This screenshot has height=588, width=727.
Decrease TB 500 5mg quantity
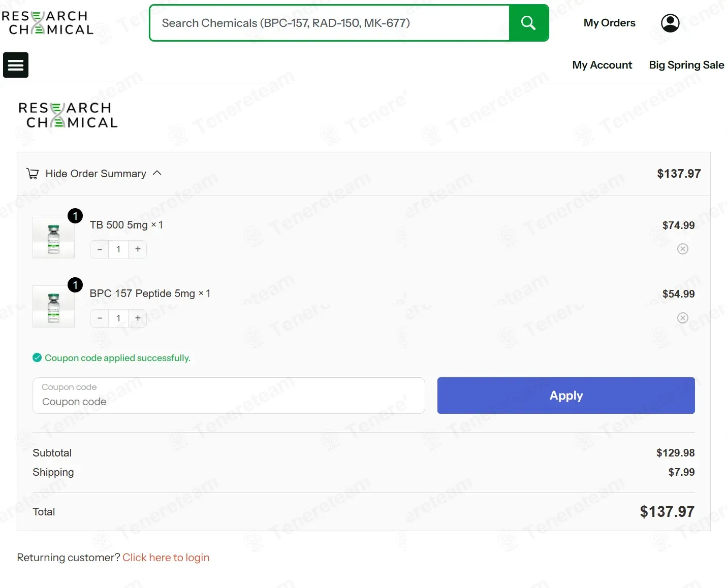100,249
